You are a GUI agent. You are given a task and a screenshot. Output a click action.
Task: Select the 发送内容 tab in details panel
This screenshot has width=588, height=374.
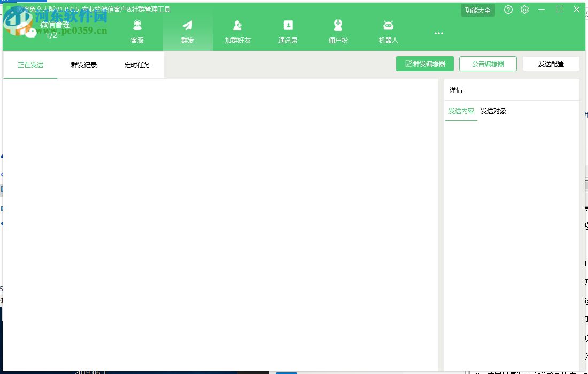click(x=461, y=111)
